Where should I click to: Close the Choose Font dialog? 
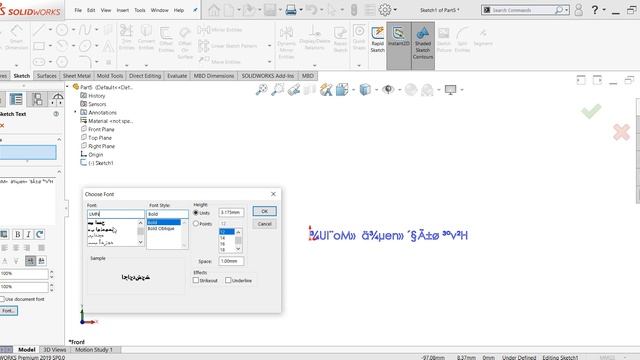click(x=273, y=194)
